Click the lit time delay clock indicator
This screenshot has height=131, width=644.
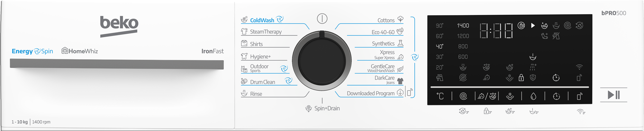point(556,78)
